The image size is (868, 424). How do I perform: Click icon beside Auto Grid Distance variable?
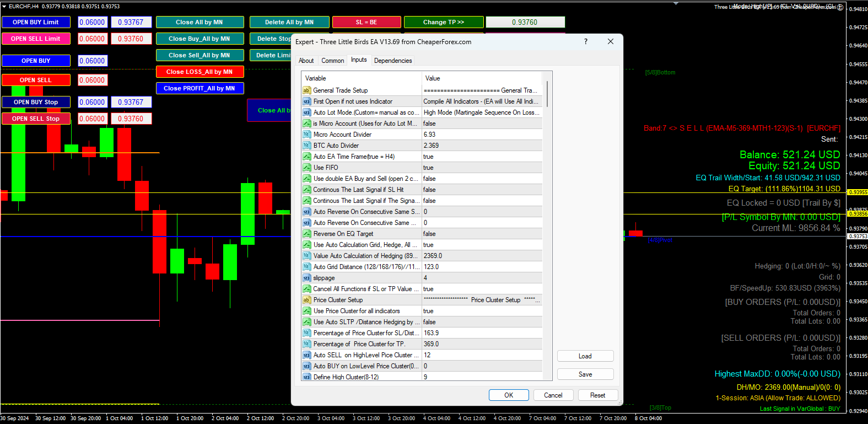(307, 267)
